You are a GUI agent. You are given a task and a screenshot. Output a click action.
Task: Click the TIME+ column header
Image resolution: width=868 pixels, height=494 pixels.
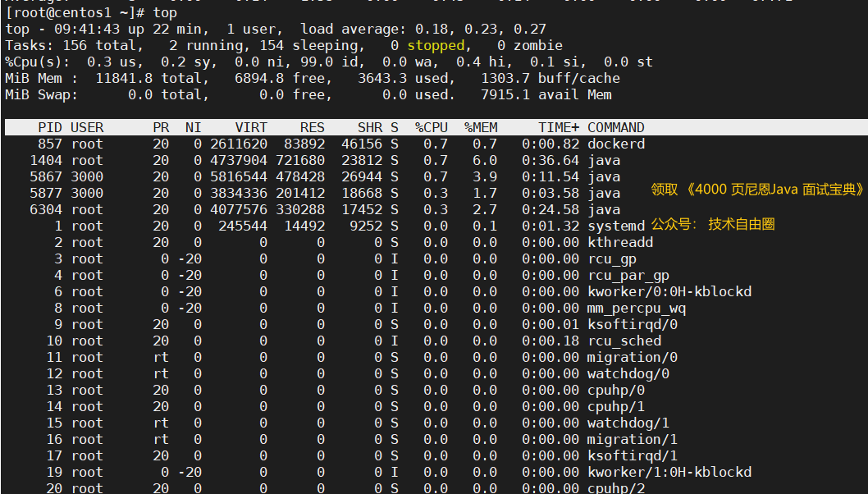pos(559,127)
